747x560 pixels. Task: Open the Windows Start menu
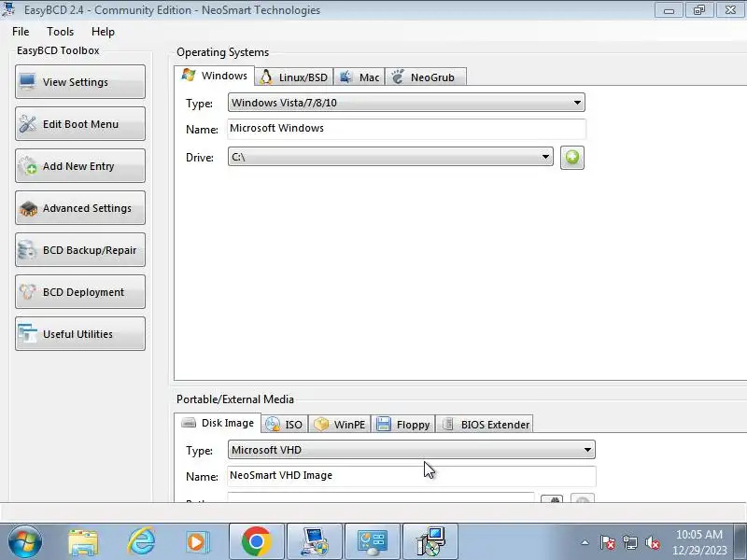[x=24, y=542]
